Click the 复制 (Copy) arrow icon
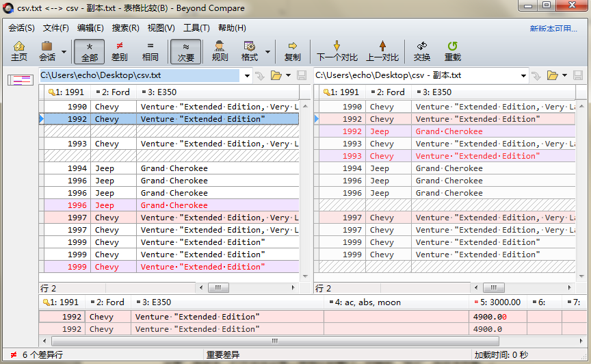This screenshot has height=364, width=591. (x=292, y=51)
